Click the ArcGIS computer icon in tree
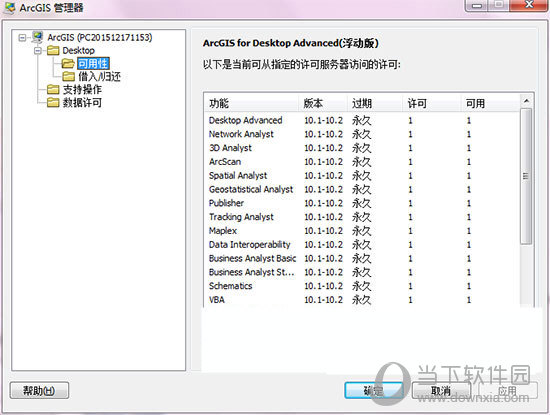 pyautogui.click(x=37, y=37)
